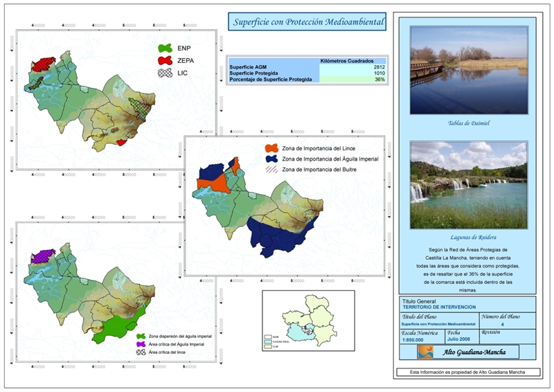554x392 pixels.
Task: Select plan number 4
Action: (502, 324)
